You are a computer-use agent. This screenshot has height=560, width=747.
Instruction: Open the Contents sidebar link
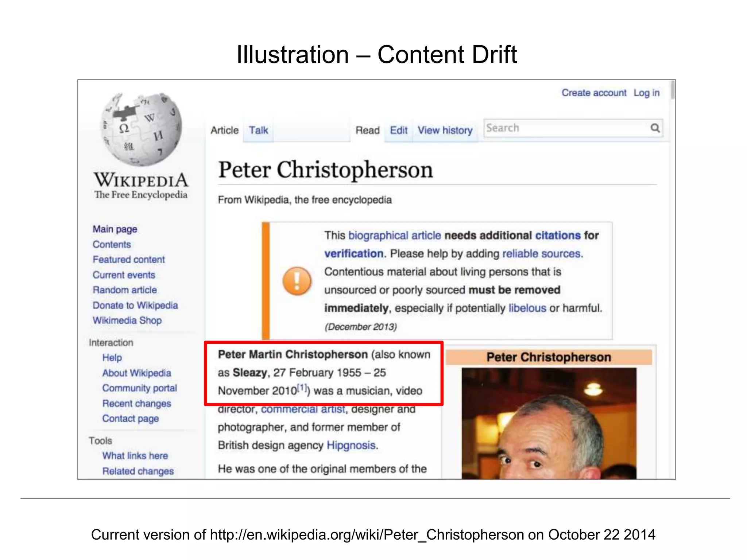[112, 244]
